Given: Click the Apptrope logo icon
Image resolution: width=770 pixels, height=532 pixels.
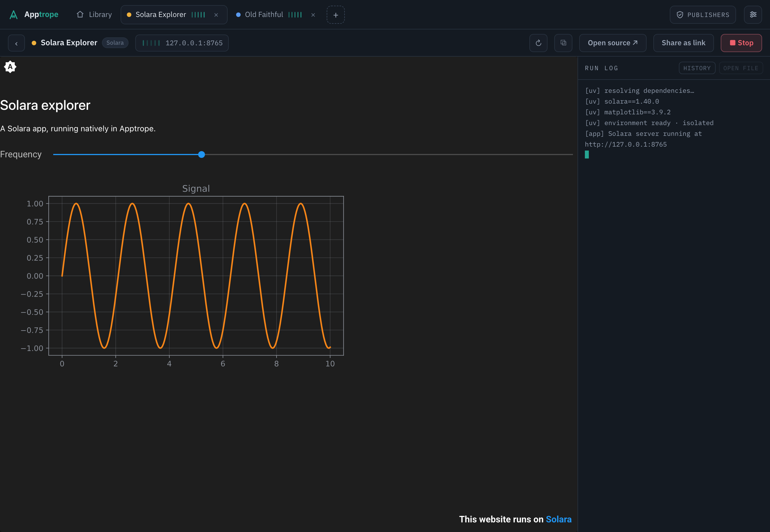Looking at the screenshot, I should tap(13, 15).
